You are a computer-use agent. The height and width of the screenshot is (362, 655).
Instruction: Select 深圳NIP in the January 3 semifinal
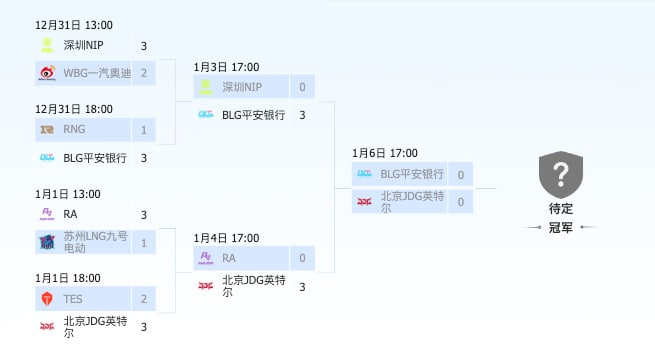click(254, 87)
